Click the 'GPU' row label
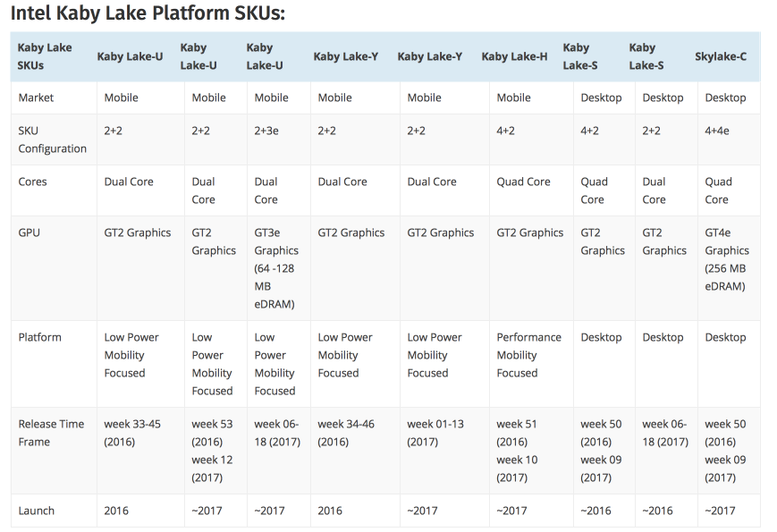The width and height of the screenshot is (777, 532). pos(29,232)
